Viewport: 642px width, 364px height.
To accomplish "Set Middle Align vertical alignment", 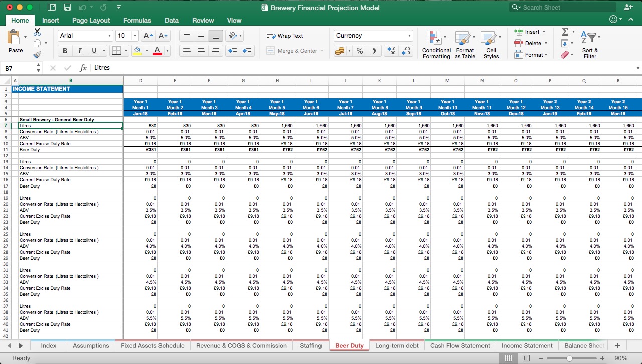I will tap(201, 36).
